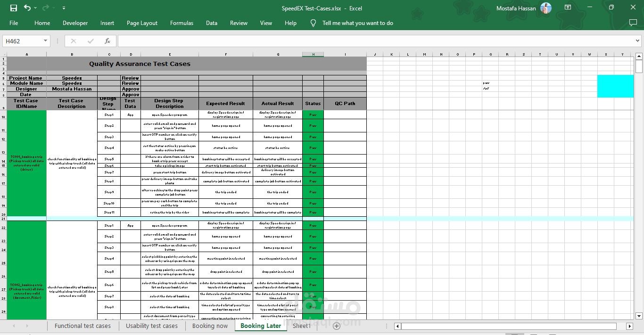
Task: Open the Functional test cases sheet
Action: [x=83, y=326]
